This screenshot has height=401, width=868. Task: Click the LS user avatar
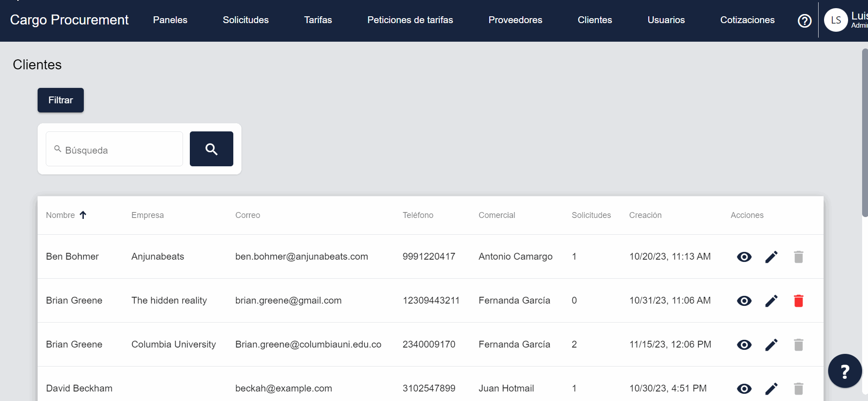[835, 20]
